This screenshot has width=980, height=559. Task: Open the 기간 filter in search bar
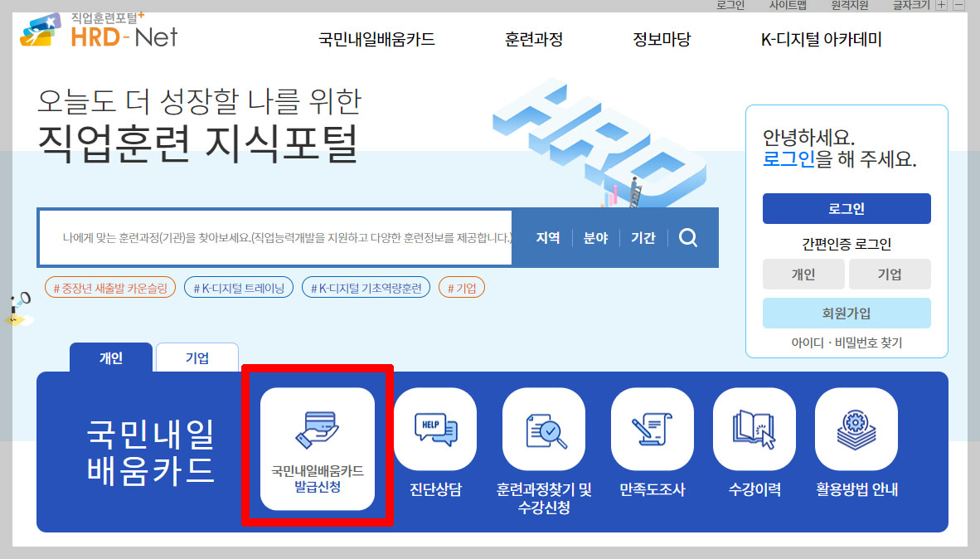click(643, 237)
